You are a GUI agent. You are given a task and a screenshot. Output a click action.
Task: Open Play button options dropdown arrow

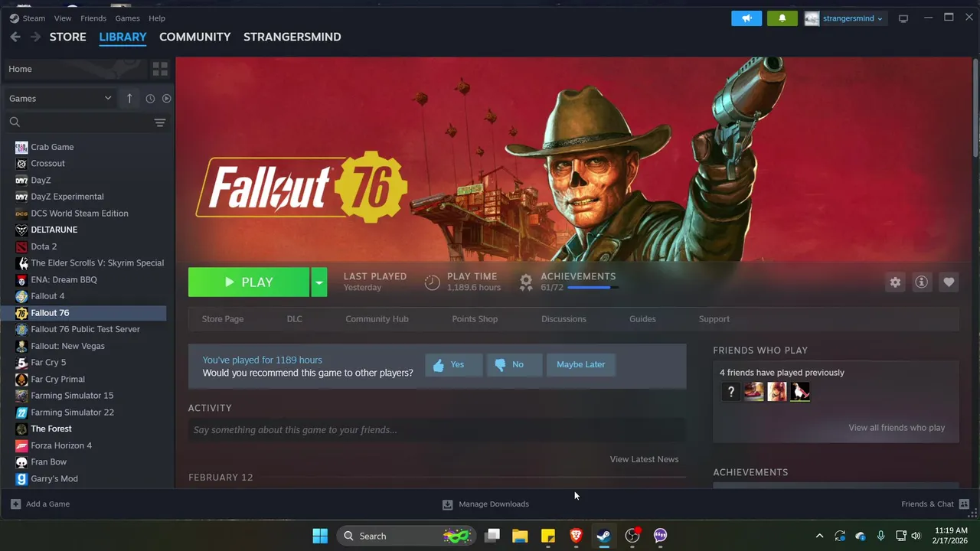point(319,282)
